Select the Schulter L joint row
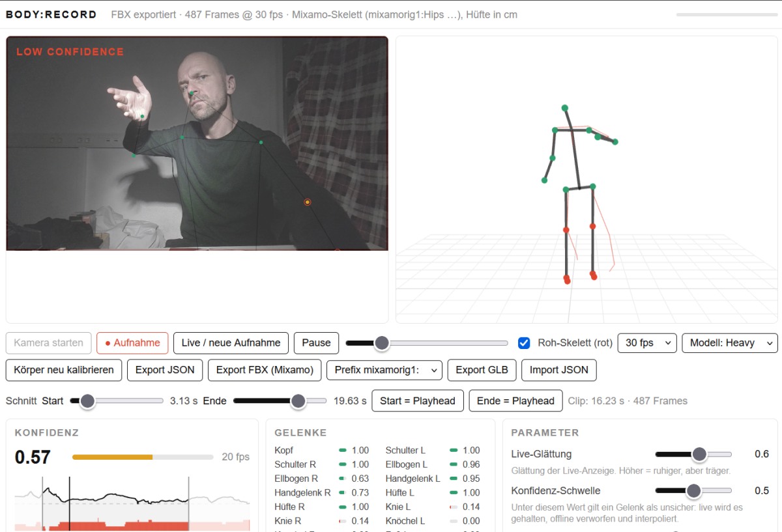Image resolution: width=782 pixels, height=532 pixels. 433,451
